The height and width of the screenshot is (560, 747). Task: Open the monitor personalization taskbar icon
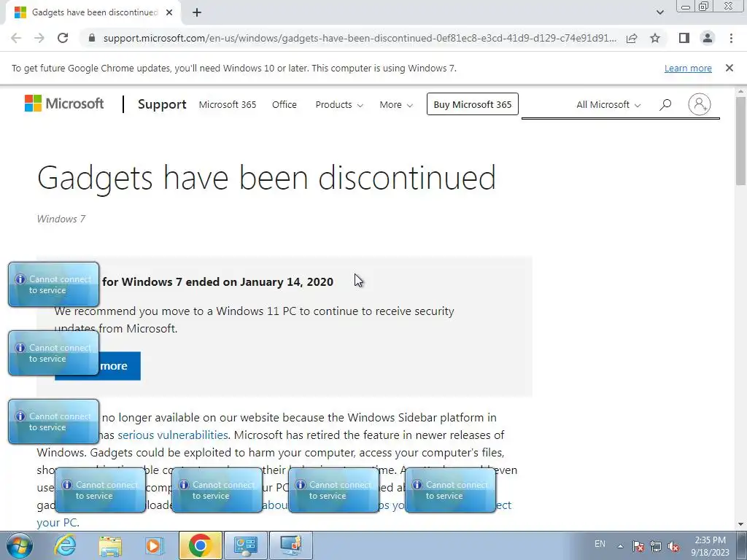(x=291, y=545)
